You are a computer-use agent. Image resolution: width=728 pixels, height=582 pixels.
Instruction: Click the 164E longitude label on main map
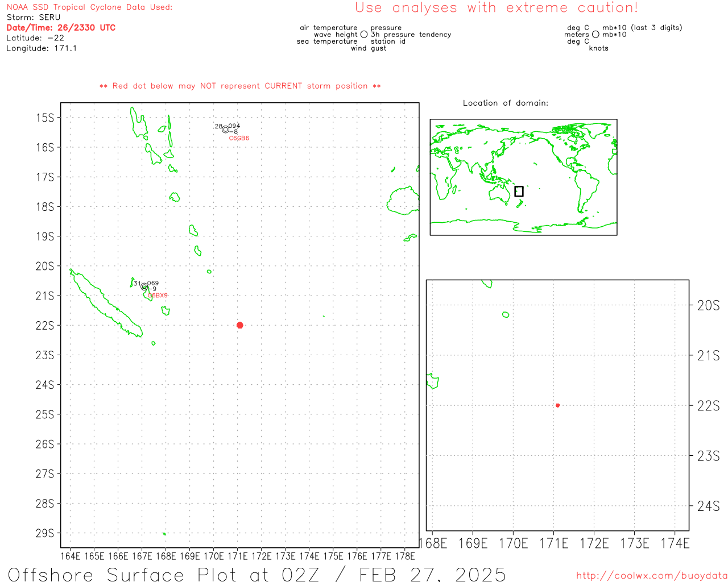(x=71, y=556)
